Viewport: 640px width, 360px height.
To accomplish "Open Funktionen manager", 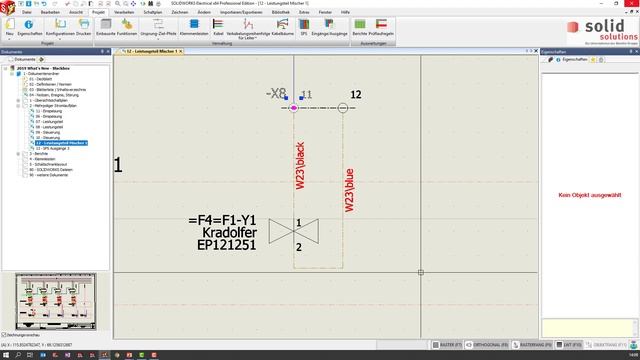I will coord(127,27).
